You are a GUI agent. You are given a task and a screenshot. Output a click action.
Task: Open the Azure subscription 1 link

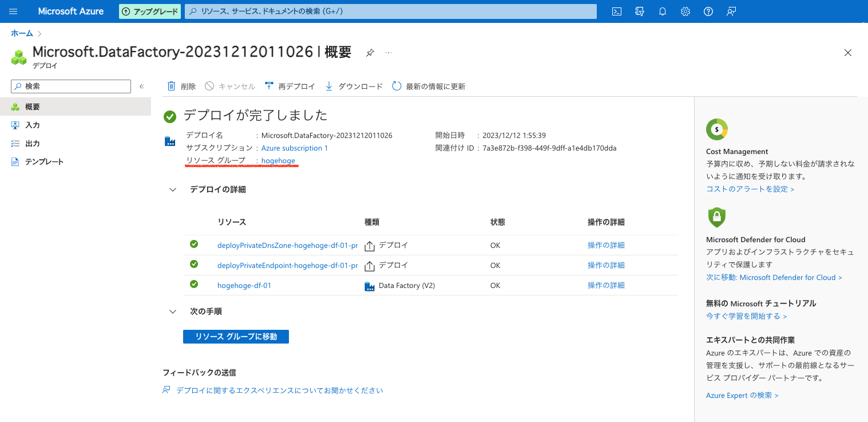pyautogui.click(x=295, y=148)
